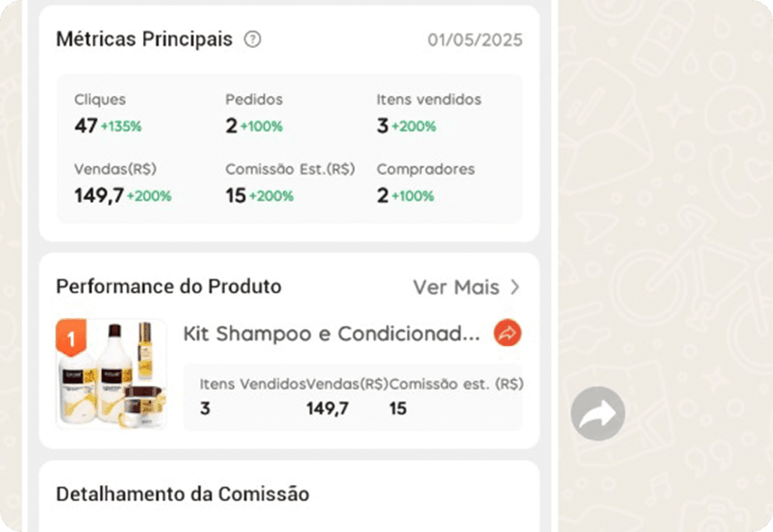Open the Detalhamento da Comissão section
Image resolution: width=773 pixels, height=532 pixels.
182,494
